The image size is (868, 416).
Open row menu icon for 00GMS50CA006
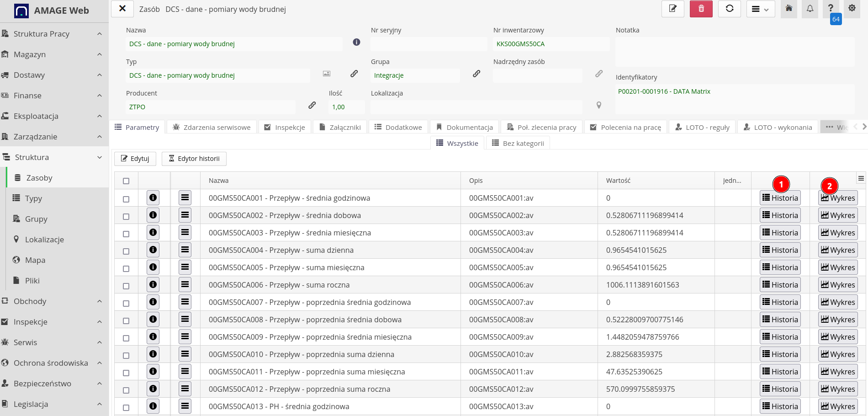[185, 285]
